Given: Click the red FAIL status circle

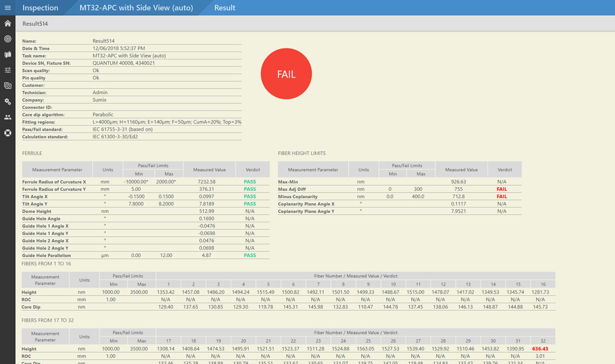Looking at the screenshot, I should (x=286, y=74).
